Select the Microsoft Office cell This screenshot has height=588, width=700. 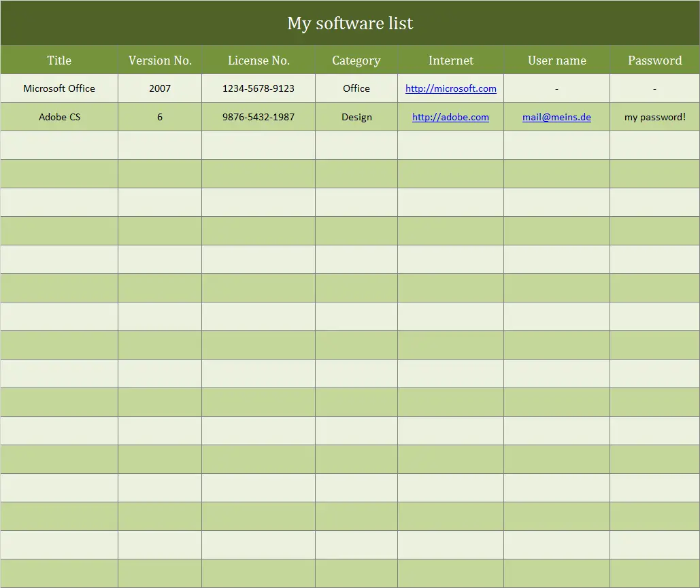pos(59,88)
